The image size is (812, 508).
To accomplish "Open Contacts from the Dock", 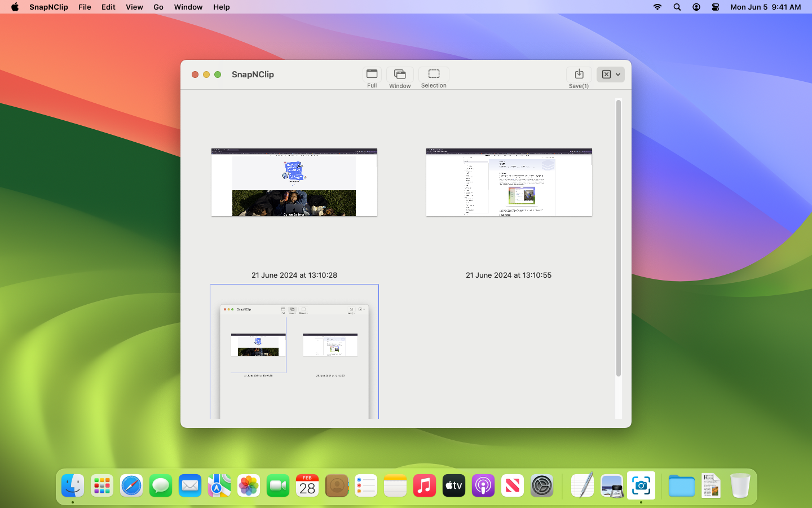I will (337, 485).
